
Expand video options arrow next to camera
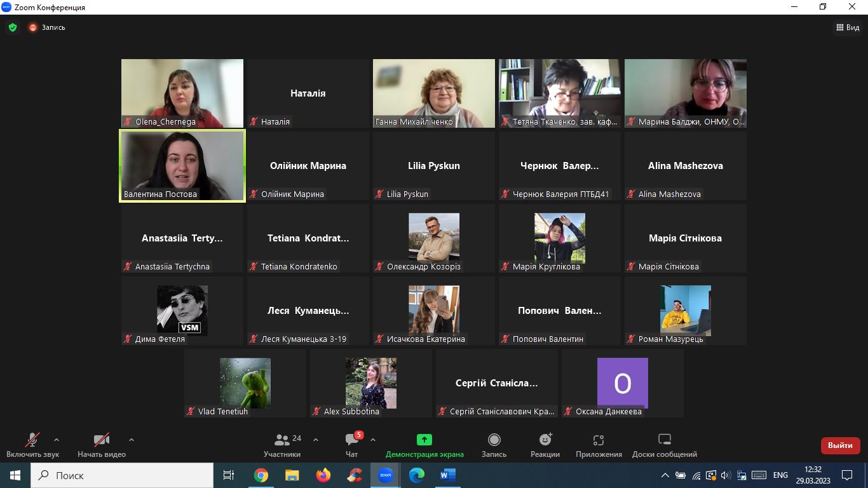click(132, 440)
